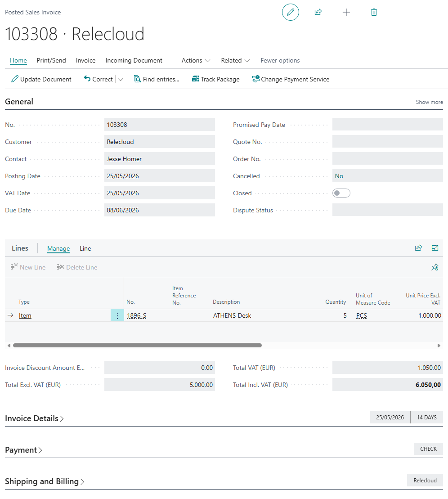Click the Relecloud summary in Shipping and Billing
Viewport: 448px width, 499px height.
click(x=425, y=481)
